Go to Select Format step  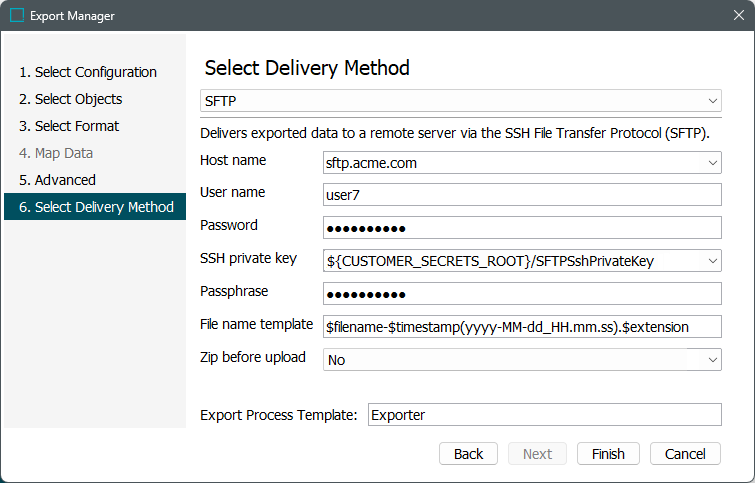[69, 126]
